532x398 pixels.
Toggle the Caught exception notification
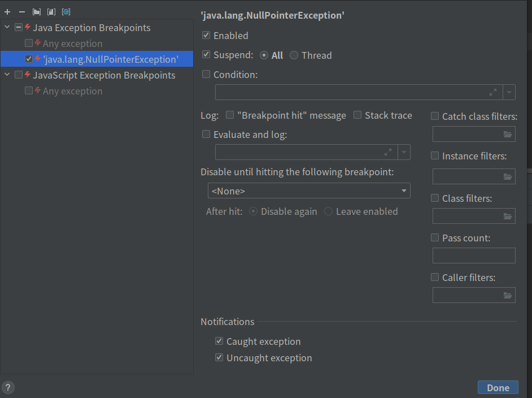pos(219,341)
